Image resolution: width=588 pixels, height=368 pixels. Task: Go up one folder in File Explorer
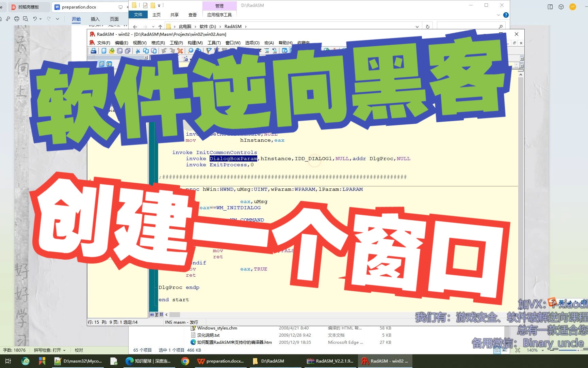click(x=160, y=27)
